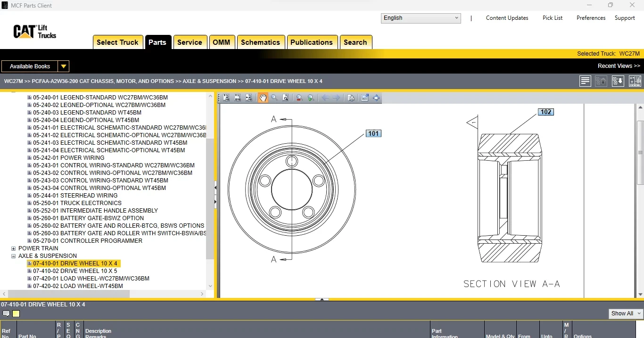Open the Available Books dropdown arrow
644x338 pixels.
(x=64, y=66)
